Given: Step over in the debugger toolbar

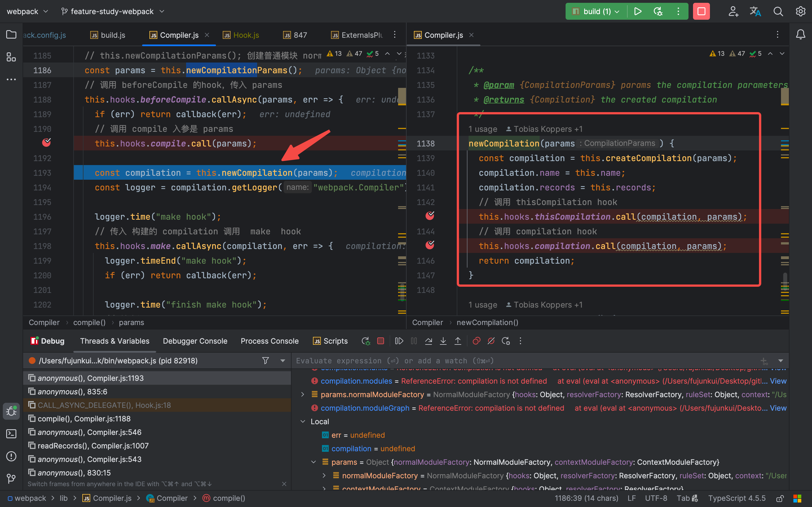Looking at the screenshot, I should (x=429, y=341).
